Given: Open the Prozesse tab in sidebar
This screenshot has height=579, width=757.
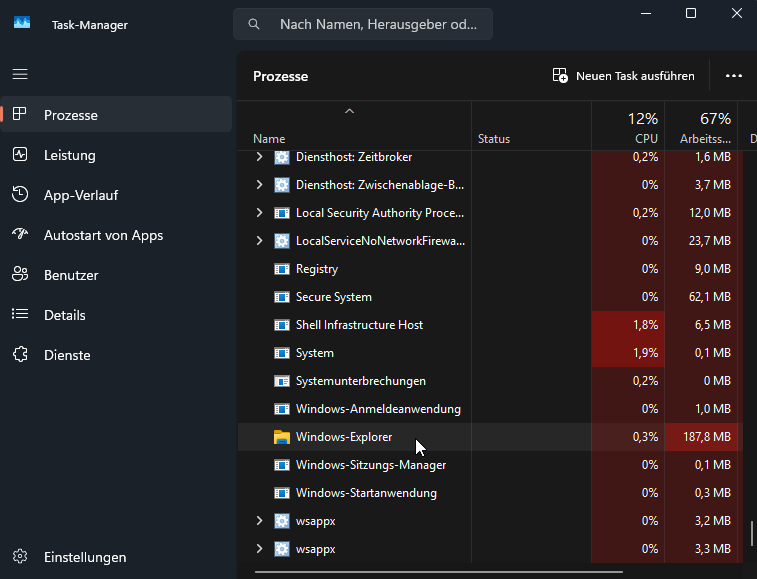Looking at the screenshot, I should pos(116,114).
